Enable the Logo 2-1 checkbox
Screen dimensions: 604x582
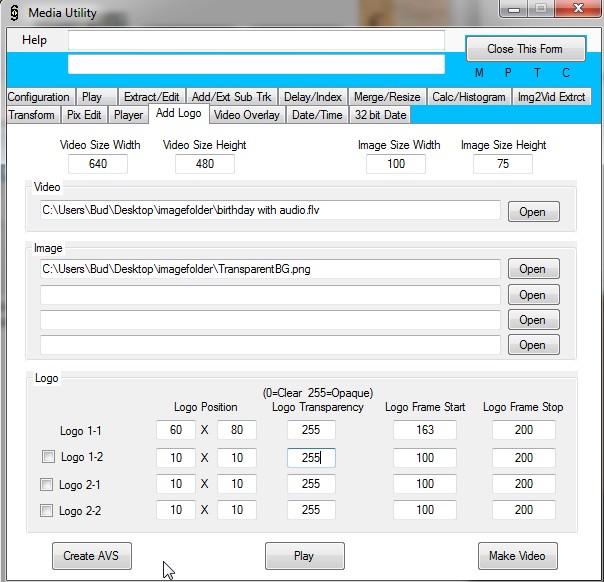pyautogui.click(x=47, y=484)
